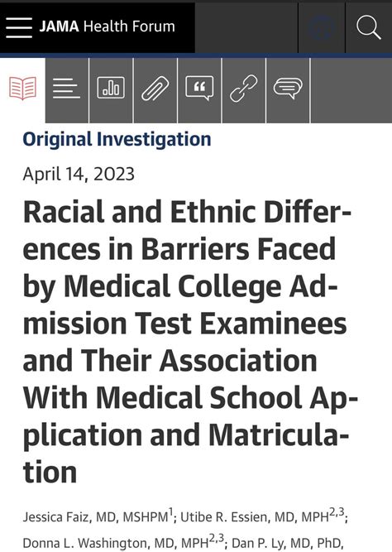The width and height of the screenshot is (392, 552).
Task: Click the April 14, 2023 publication date
Action: tap(79, 174)
